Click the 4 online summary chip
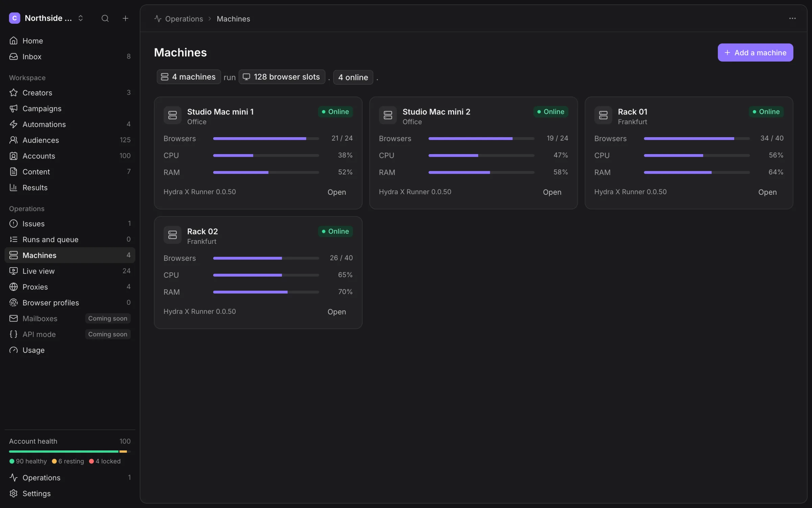Viewport: 812px width, 508px height. 353,77
